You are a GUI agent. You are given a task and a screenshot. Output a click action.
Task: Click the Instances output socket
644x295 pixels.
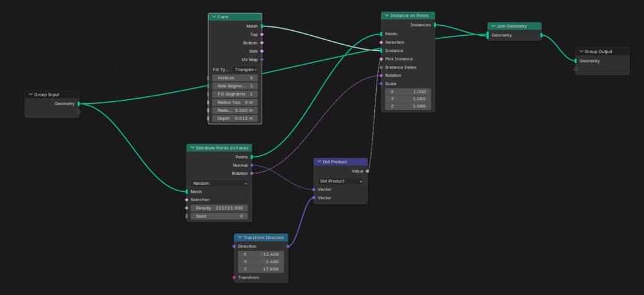click(435, 25)
